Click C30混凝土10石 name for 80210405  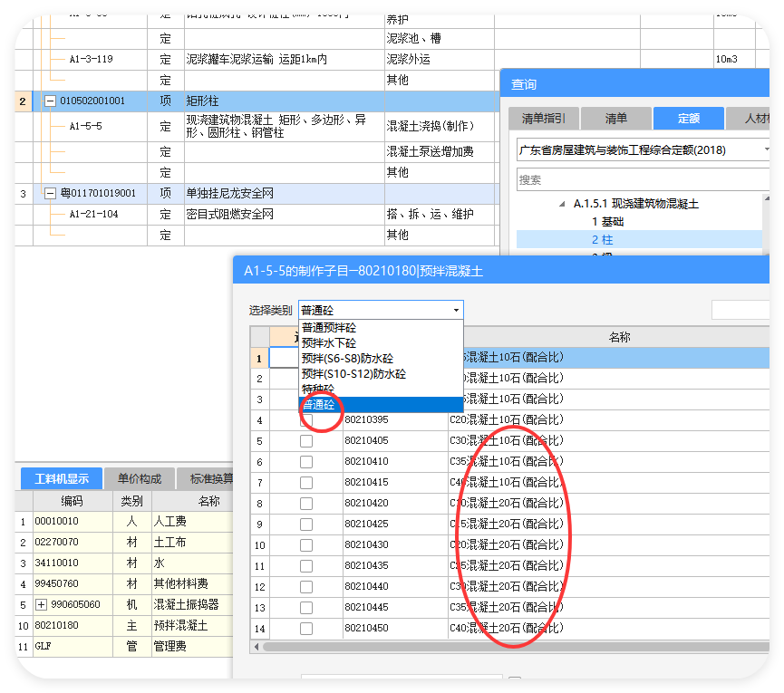coord(506,440)
